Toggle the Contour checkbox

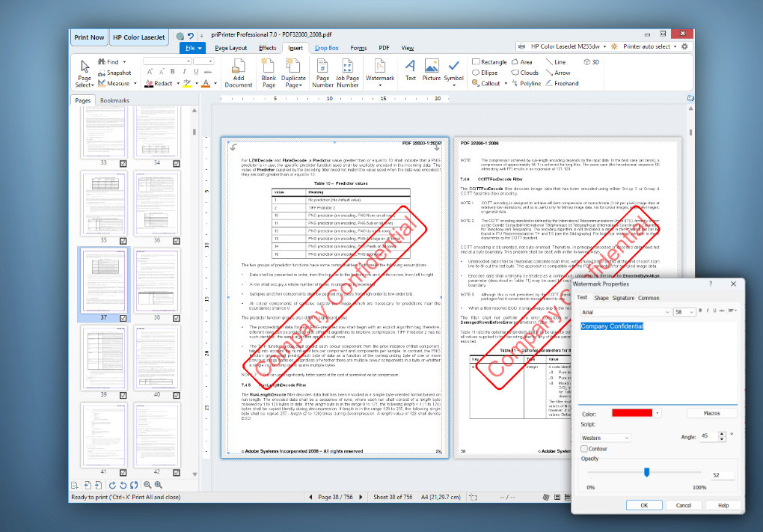(x=584, y=449)
